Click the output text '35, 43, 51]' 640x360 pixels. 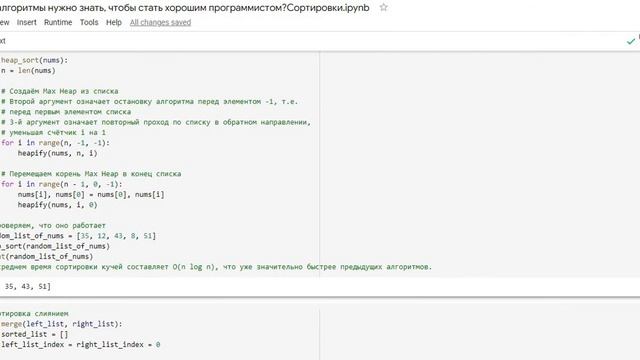28,287
